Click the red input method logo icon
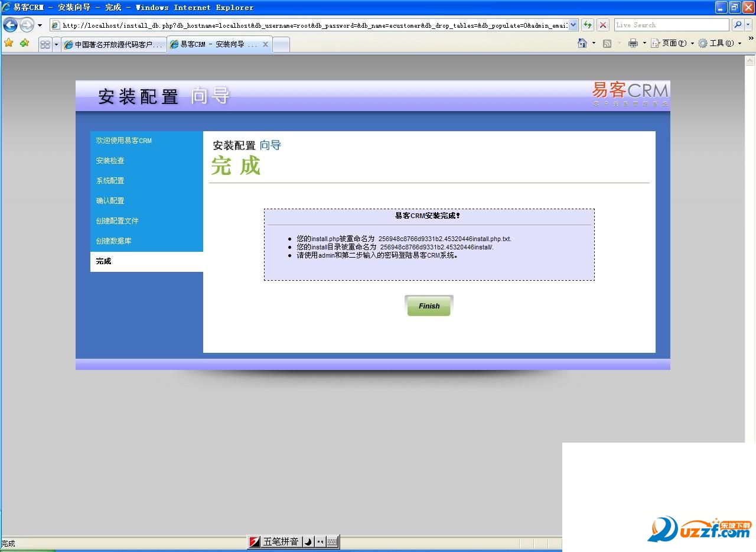Screen dimensions: 756x552 click(255, 542)
